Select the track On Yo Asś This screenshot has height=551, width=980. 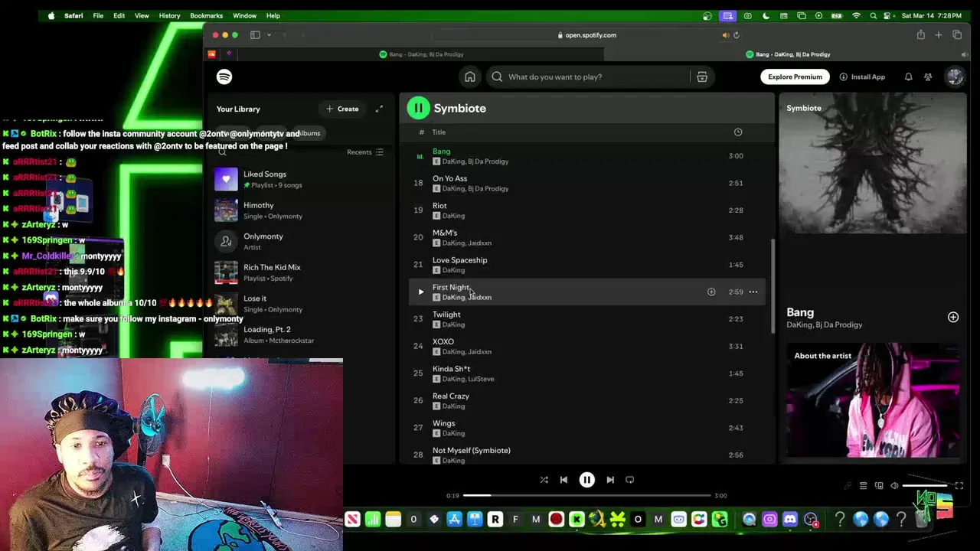(x=586, y=183)
